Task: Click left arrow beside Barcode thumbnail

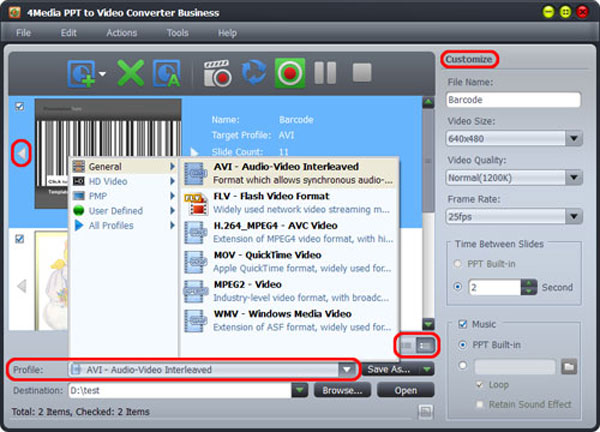Action: click(21, 153)
